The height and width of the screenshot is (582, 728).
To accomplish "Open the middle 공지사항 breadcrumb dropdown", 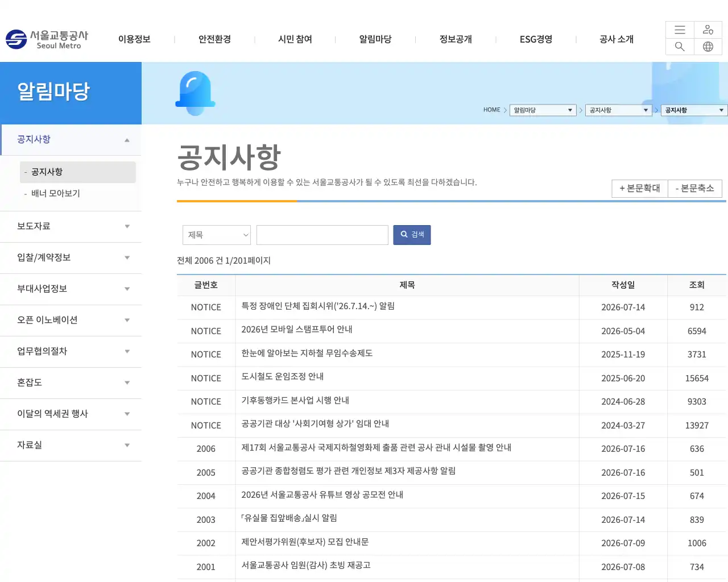I will [x=619, y=110].
